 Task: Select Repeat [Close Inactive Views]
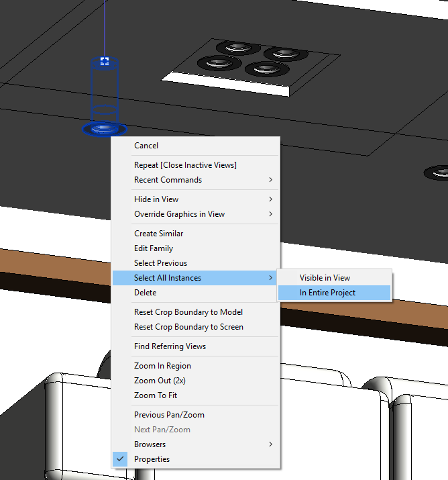196,165
